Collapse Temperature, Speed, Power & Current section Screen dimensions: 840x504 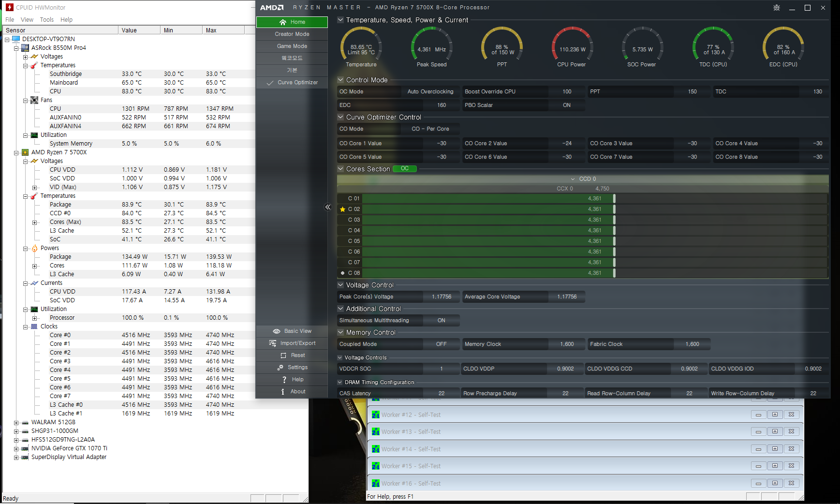(340, 20)
